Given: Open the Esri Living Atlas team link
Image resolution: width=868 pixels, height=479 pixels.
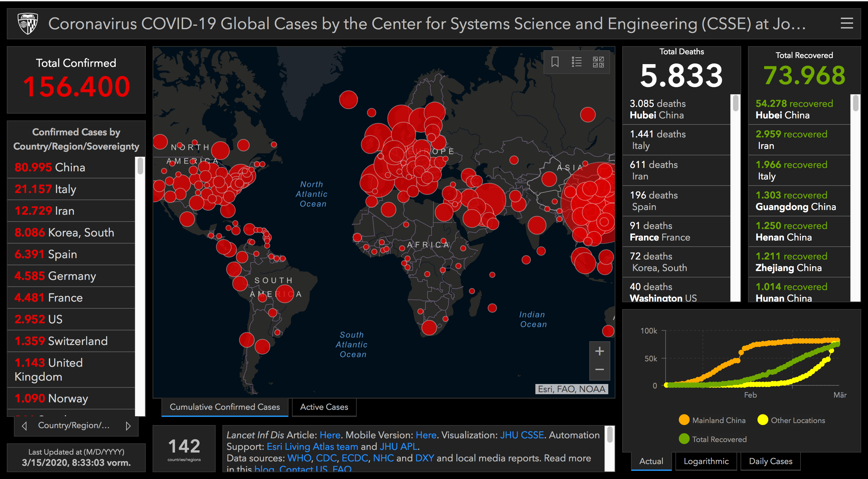Looking at the screenshot, I should 312,446.
